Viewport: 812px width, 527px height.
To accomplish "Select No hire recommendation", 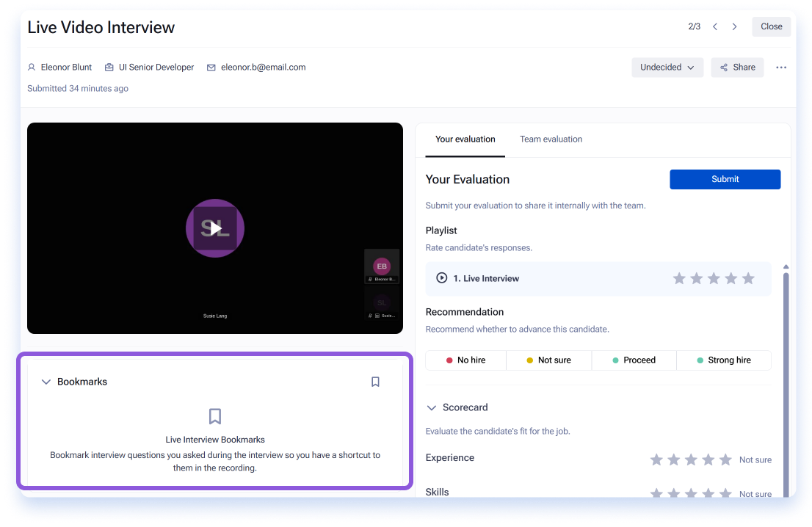I will click(x=465, y=360).
